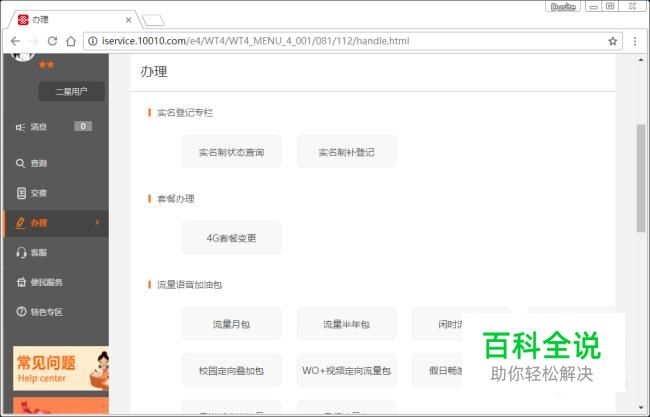The height and width of the screenshot is (417, 650).
Task: Click the WO+视频定向流量包 button
Action: coord(347,370)
